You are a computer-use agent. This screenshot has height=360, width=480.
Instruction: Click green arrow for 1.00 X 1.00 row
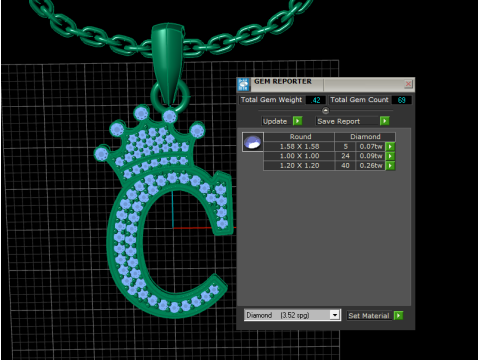(x=390, y=156)
